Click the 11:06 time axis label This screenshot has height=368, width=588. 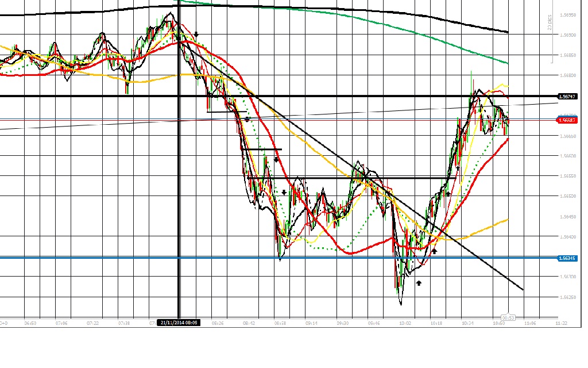[530, 323]
